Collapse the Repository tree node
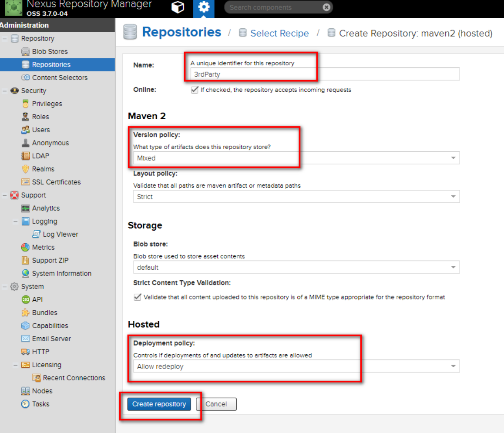The image size is (504, 433). (x=4, y=39)
